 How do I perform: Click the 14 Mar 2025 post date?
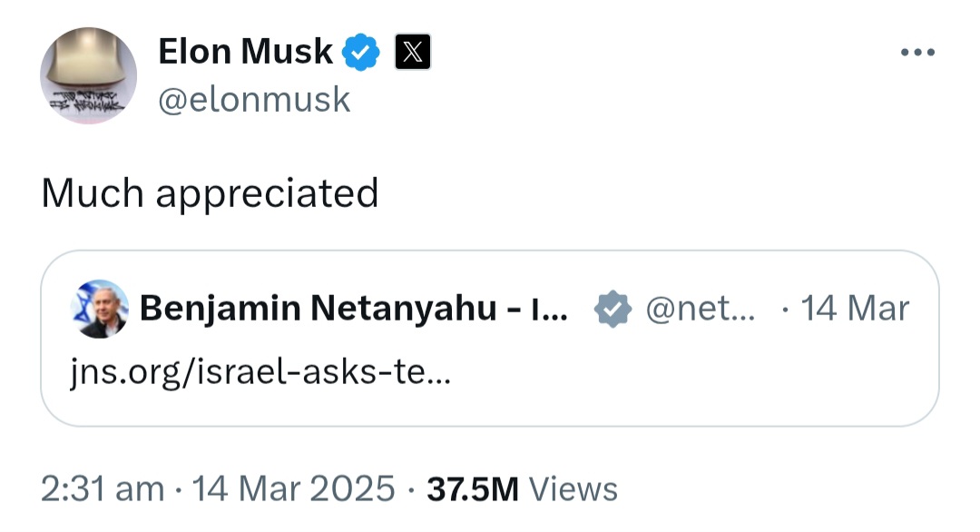pos(293,488)
